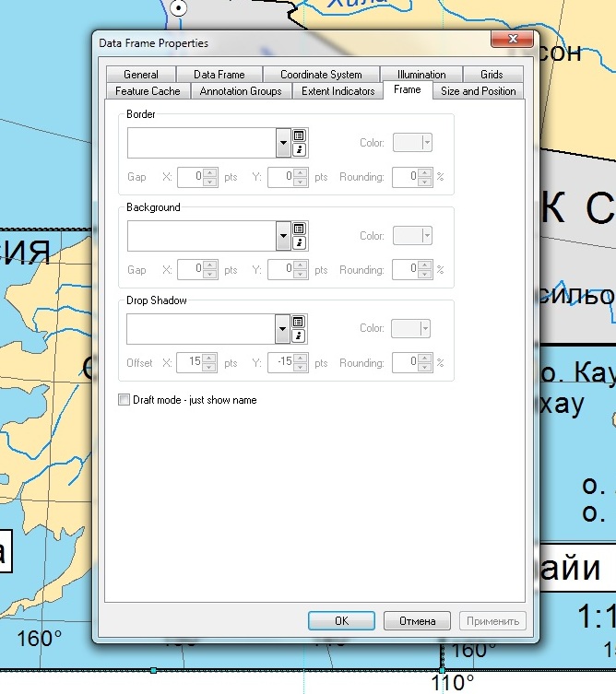
Task: Open Border style selector icon
Action: tap(299, 135)
